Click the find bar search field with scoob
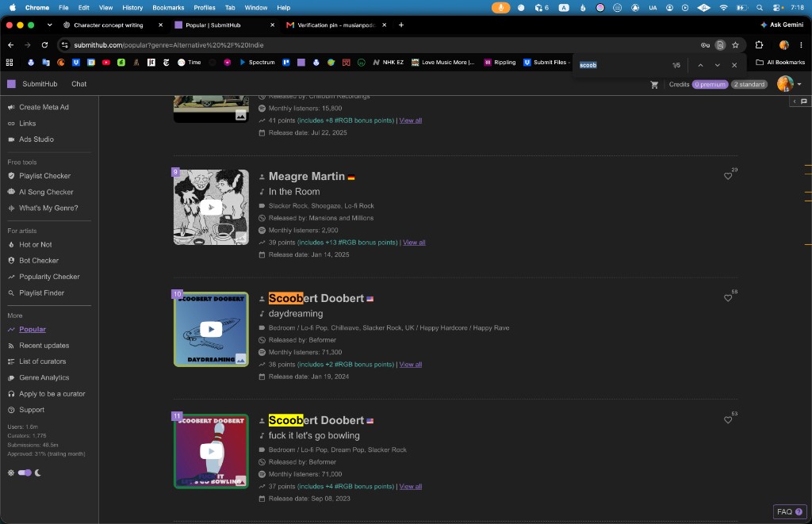 pyautogui.click(x=622, y=65)
